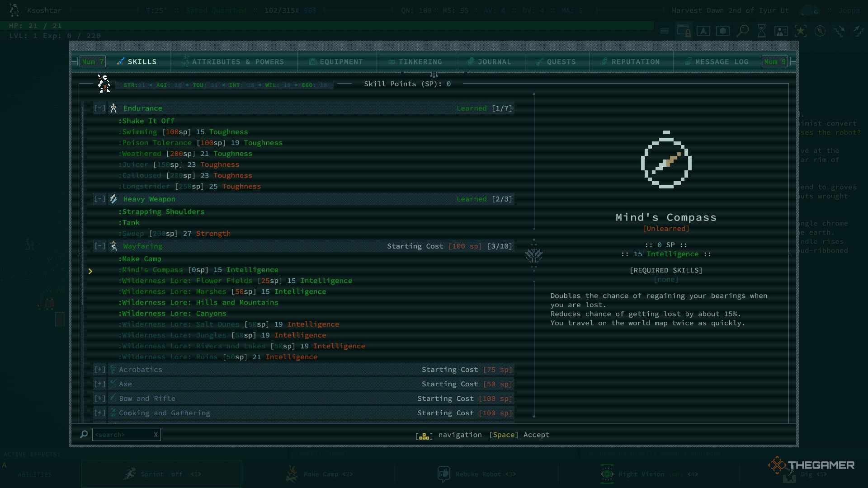
Task: Click the Wayfaring skill tree icon
Action: (113, 246)
